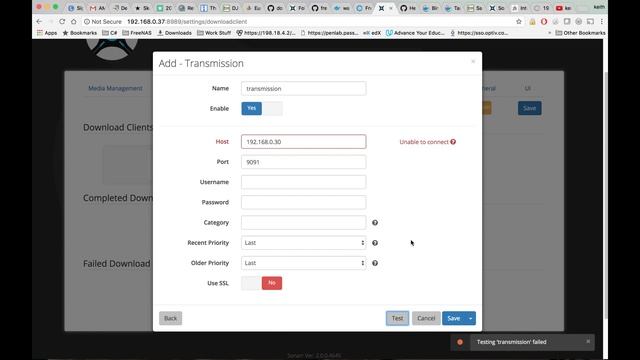Open the help icon beside Unable to connect
The image size is (640, 360).
click(x=453, y=142)
